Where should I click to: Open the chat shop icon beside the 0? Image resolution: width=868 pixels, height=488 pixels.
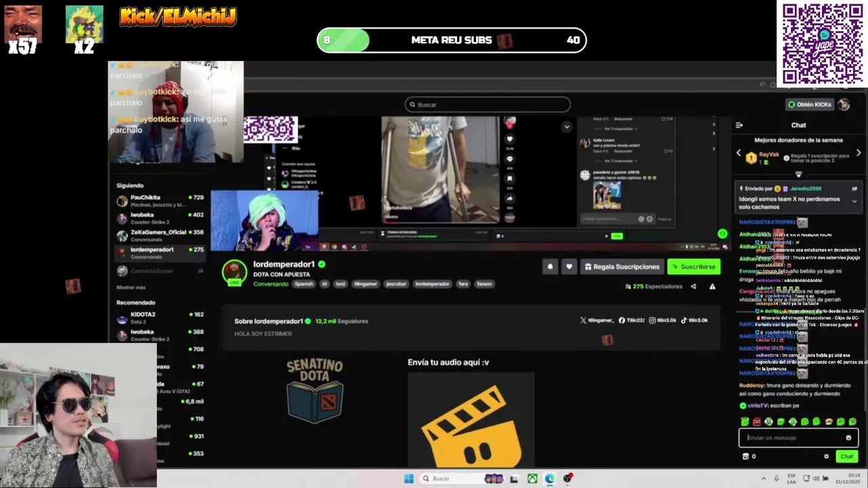pyautogui.click(x=746, y=456)
